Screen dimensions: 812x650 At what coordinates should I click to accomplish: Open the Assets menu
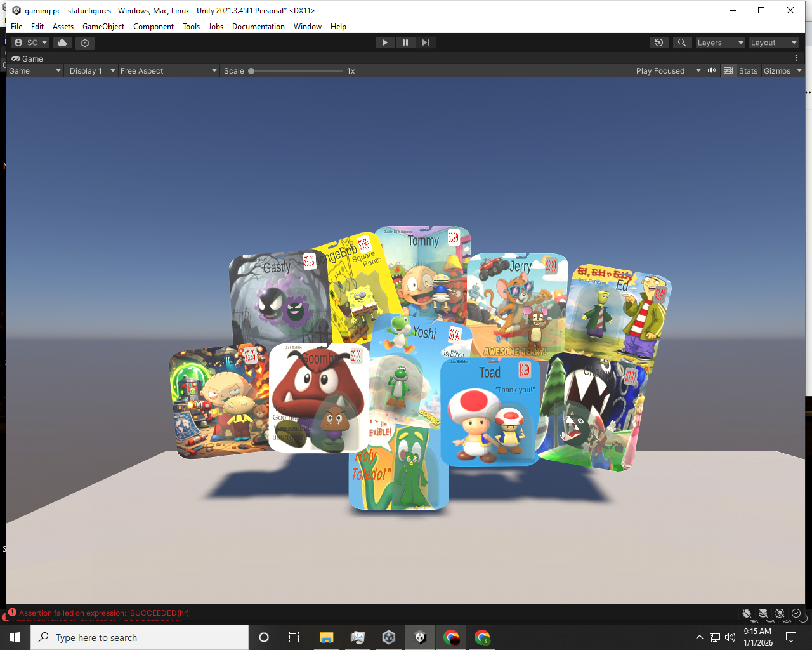point(63,27)
